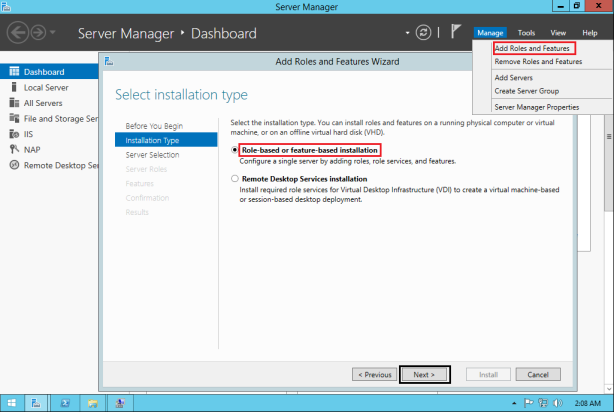Click the Server Manager breadcrumb text
Image resolution: width=614 pixels, height=412 pixels.
click(x=126, y=33)
